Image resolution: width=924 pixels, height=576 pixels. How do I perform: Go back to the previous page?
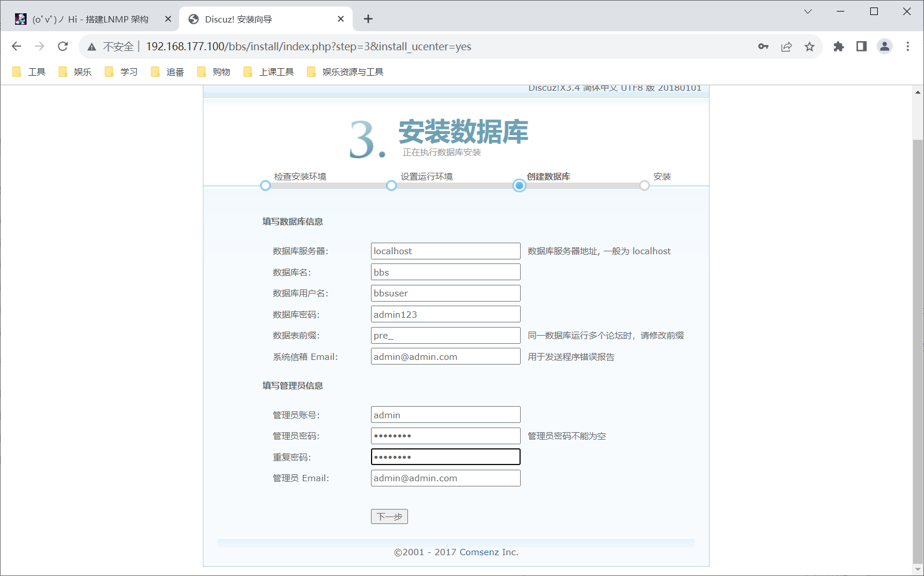pyautogui.click(x=16, y=46)
